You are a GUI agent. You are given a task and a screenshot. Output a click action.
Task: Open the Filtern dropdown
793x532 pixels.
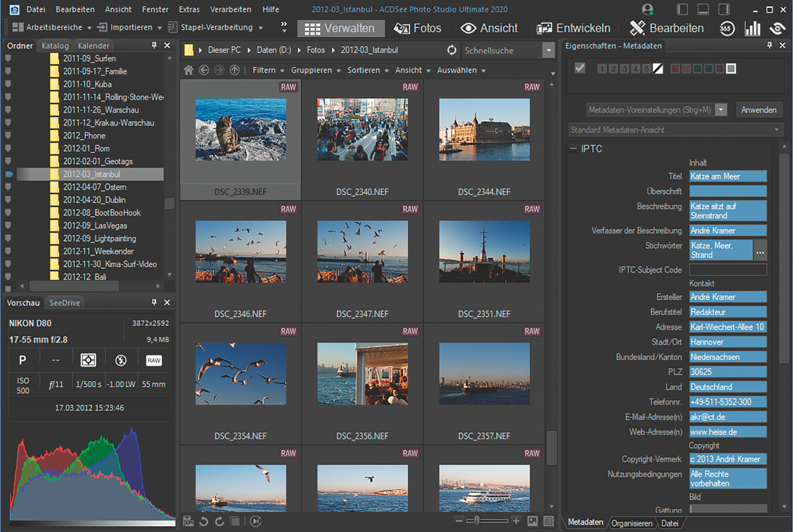268,70
